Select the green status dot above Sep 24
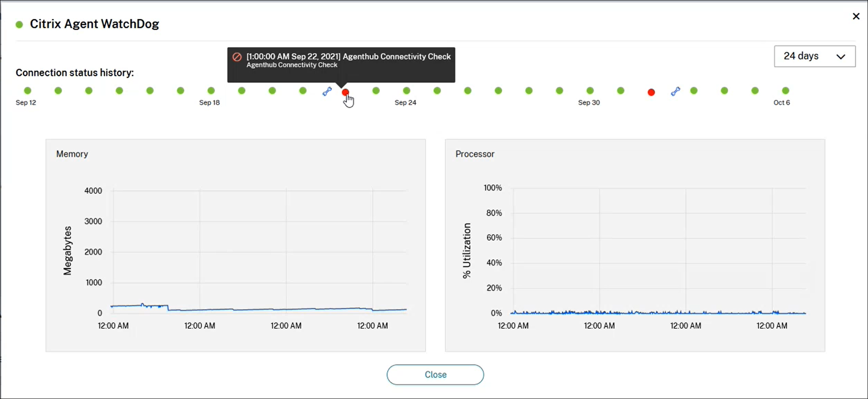This screenshot has height=399, width=868. 406,91
